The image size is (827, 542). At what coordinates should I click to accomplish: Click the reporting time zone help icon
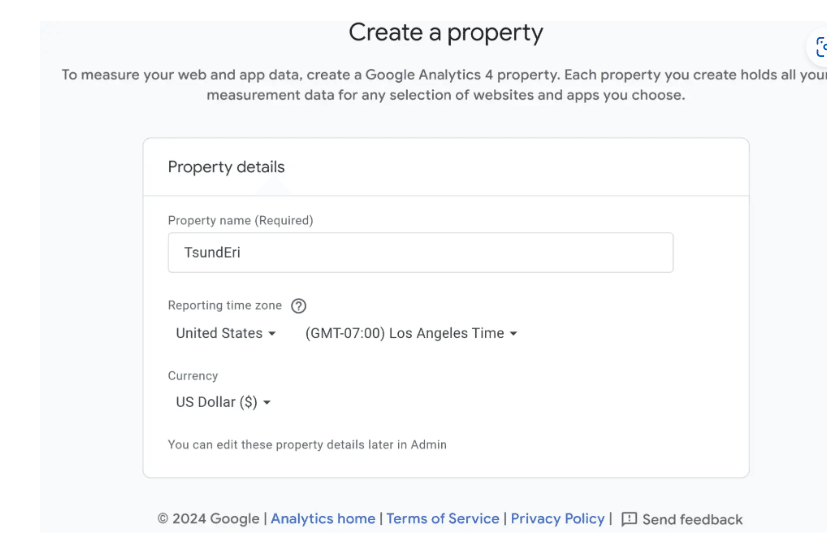pos(299,306)
